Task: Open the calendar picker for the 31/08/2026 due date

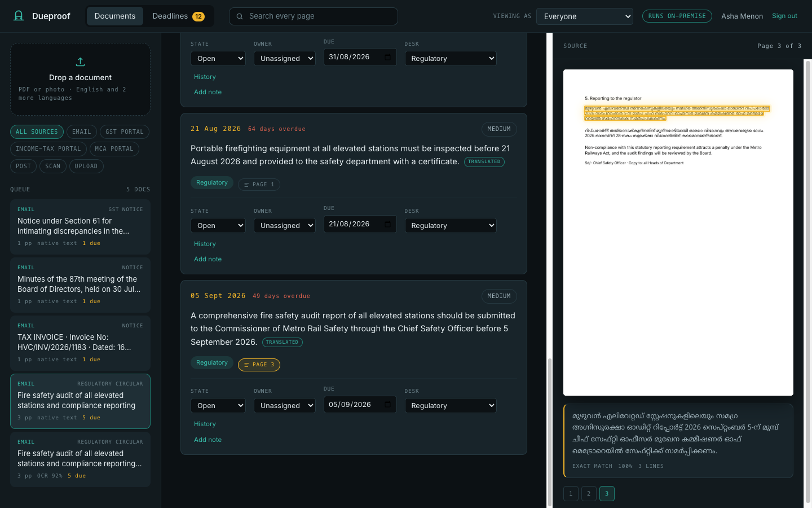Action: pos(387,57)
